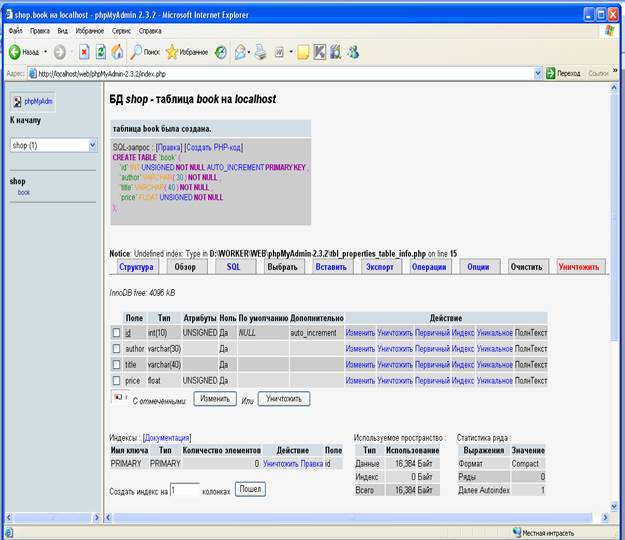Image resolution: width=625 pixels, height=540 pixels.
Task: Open the Назад history dropdown arrow
Action: tap(45, 52)
